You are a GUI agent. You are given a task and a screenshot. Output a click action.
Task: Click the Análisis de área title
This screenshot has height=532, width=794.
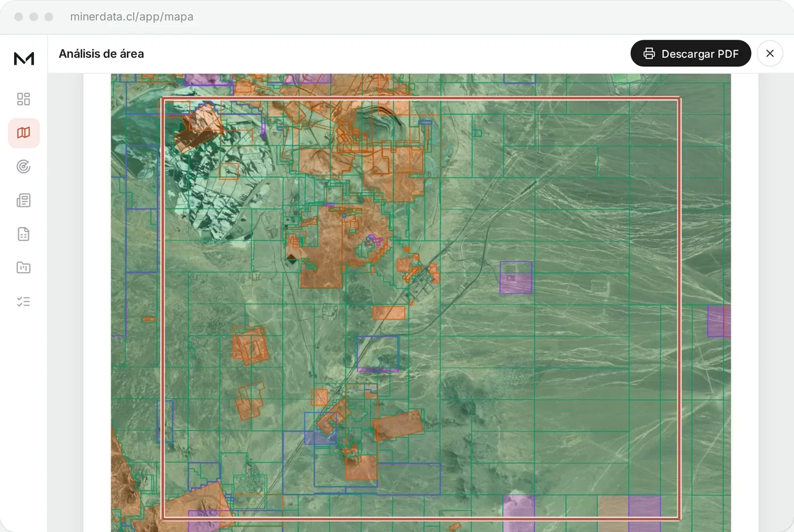pyautogui.click(x=102, y=54)
